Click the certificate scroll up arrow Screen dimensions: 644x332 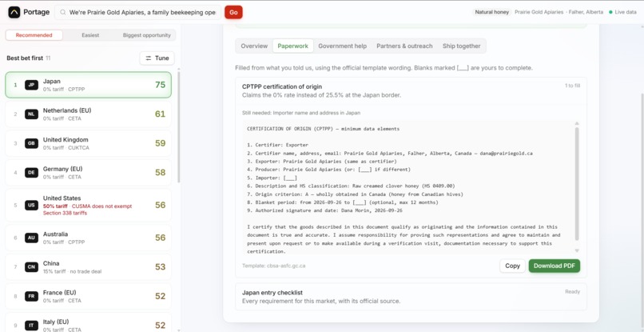577,123
